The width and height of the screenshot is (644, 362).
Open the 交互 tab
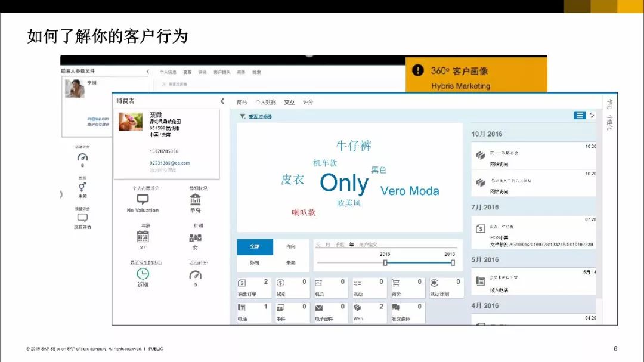289,102
